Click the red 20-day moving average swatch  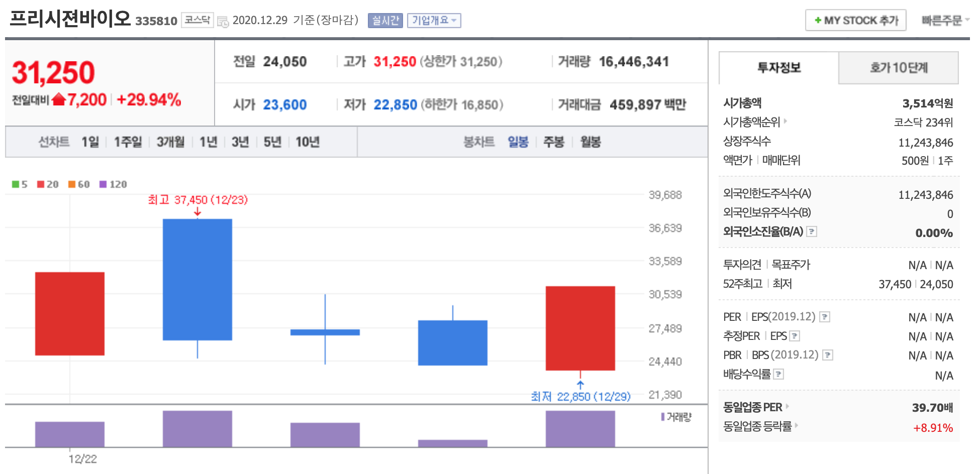click(41, 184)
